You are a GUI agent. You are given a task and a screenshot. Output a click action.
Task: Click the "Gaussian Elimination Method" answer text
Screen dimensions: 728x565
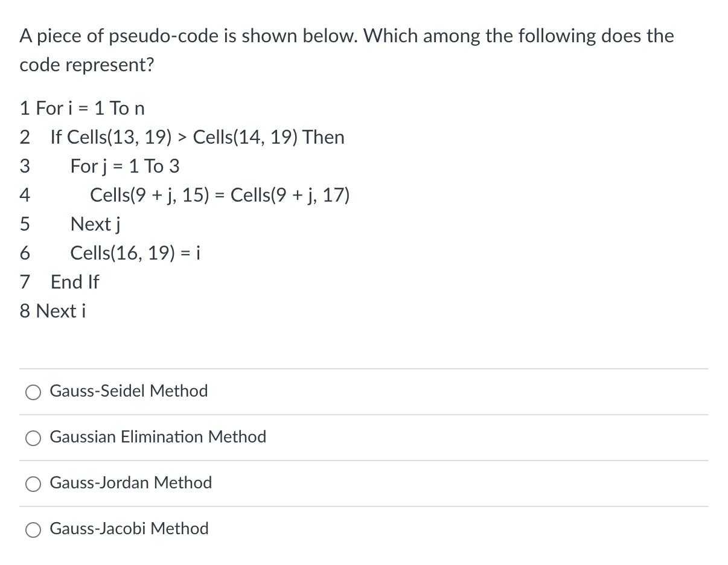(x=158, y=437)
